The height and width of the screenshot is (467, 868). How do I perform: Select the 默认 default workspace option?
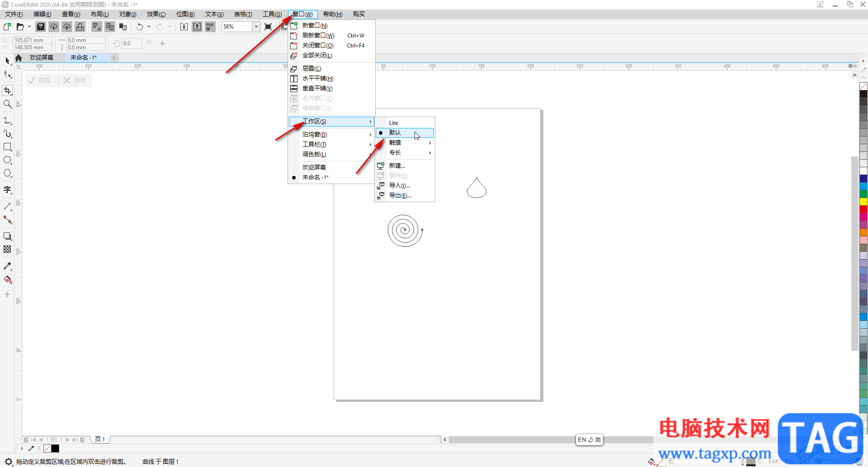(405, 132)
